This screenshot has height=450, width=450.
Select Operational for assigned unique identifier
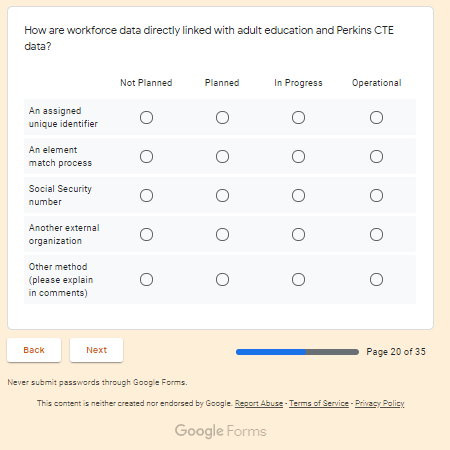[x=376, y=117]
